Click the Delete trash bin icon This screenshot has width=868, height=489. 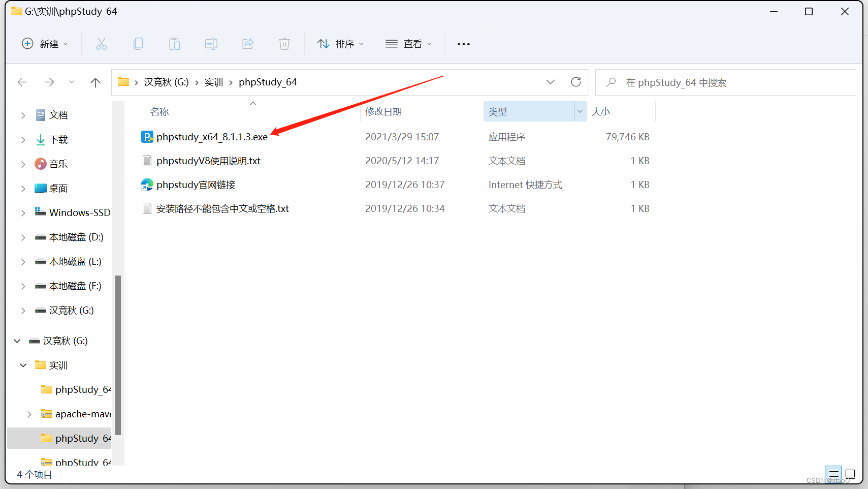(x=284, y=44)
